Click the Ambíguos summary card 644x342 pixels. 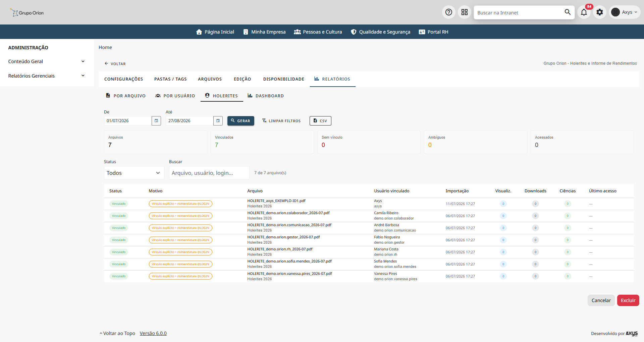(x=476, y=142)
